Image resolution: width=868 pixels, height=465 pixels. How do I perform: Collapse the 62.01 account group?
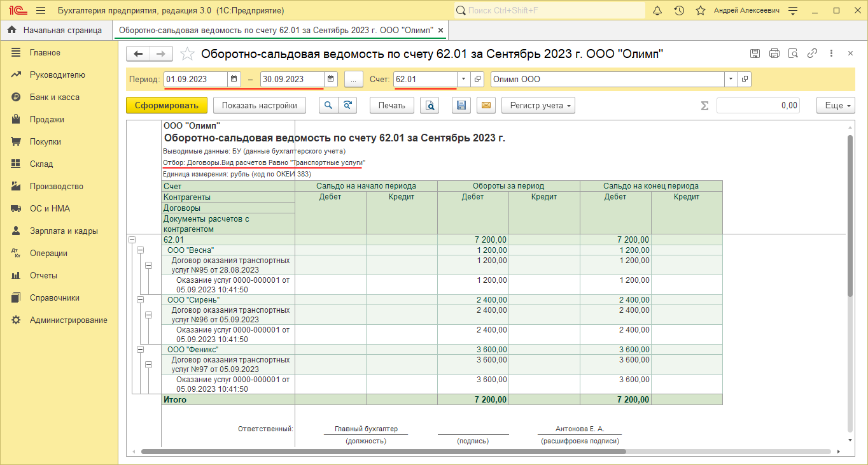[132, 240]
